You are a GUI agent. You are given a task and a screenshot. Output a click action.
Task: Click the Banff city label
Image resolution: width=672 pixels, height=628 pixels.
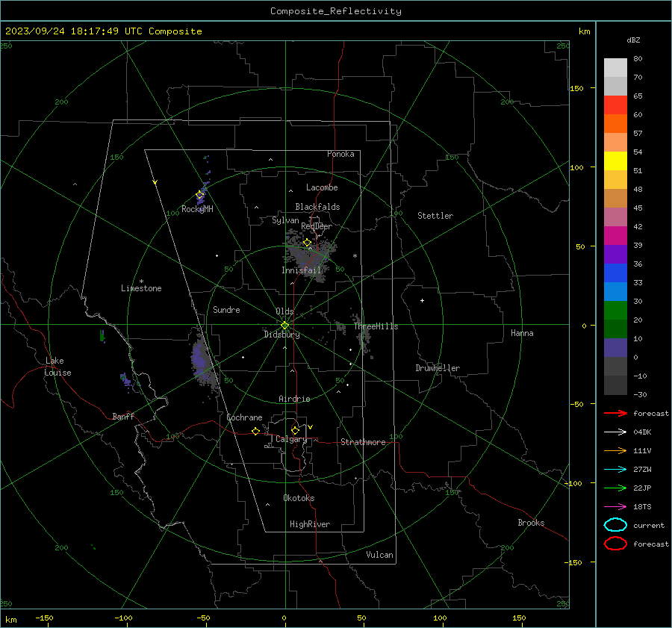coord(123,416)
